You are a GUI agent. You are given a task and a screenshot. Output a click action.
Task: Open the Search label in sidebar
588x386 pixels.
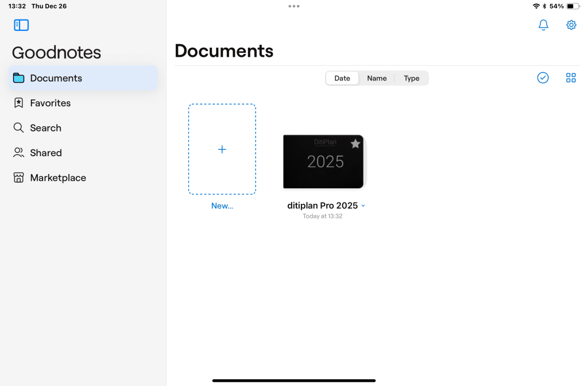(x=45, y=128)
